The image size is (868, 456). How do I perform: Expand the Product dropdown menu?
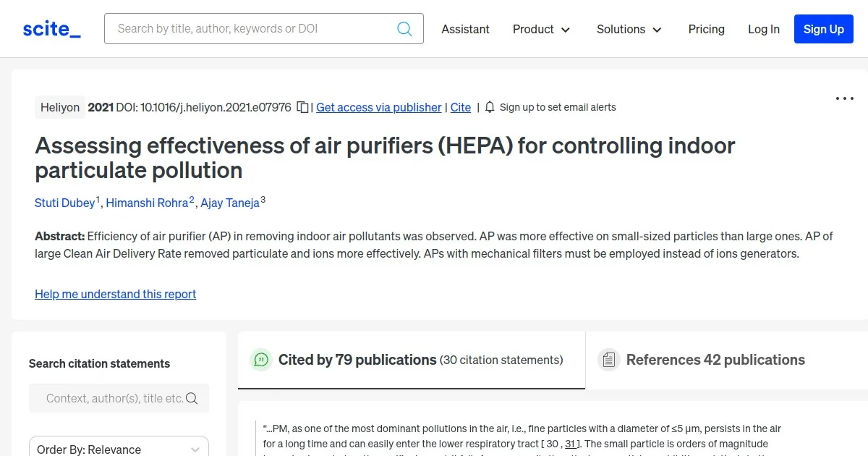point(541,29)
